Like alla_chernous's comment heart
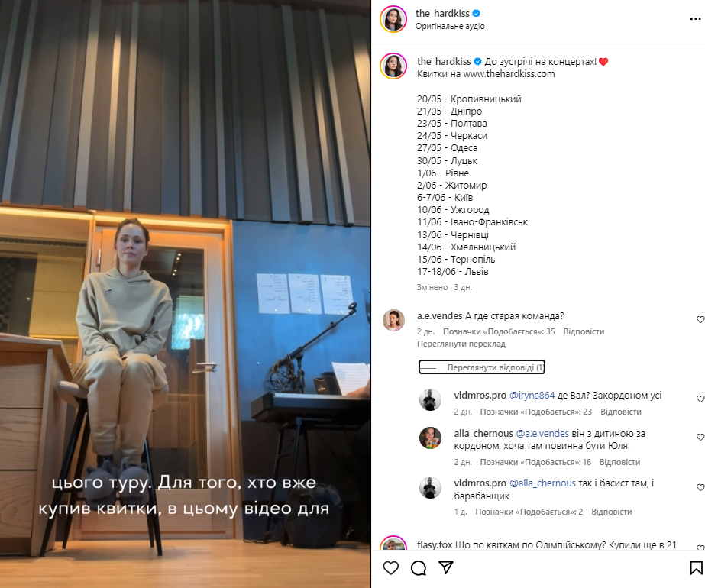Viewport: 705px width, 588px height. click(700, 437)
